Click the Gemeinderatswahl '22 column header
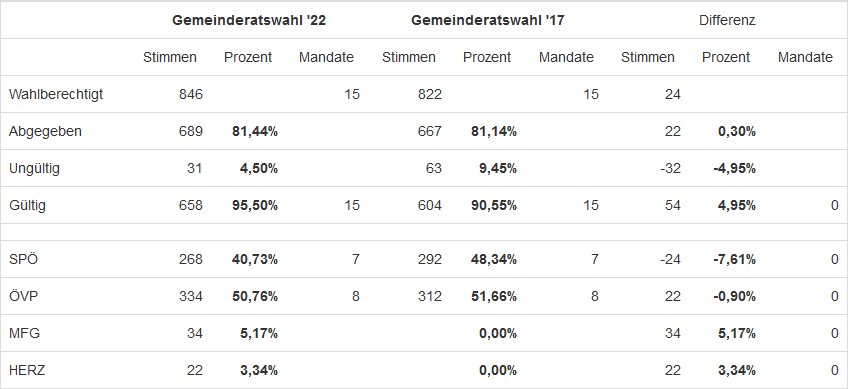848x389 pixels. click(x=249, y=21)
